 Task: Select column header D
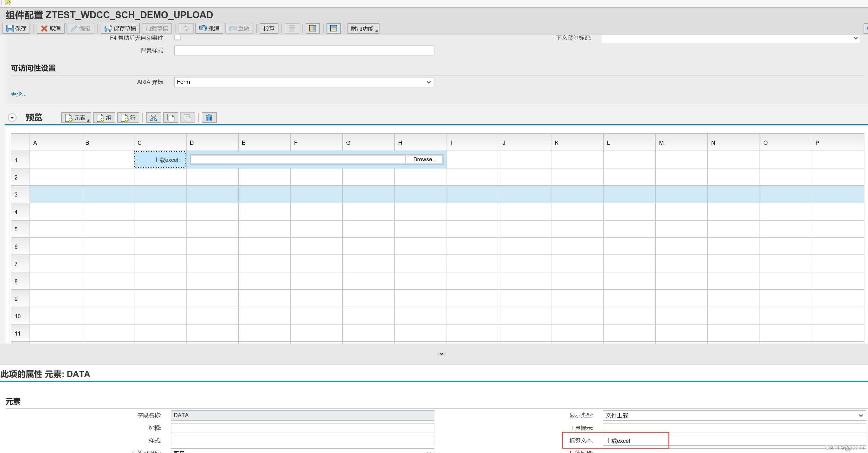pyautogui.click(x=212, y=142)
